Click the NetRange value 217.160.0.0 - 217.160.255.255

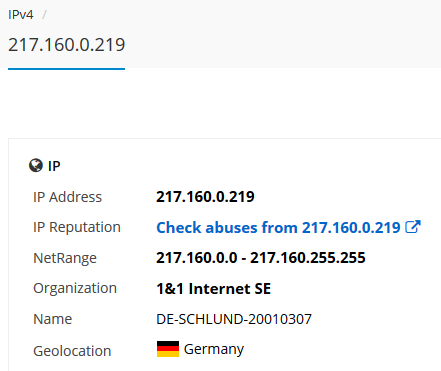click(x=261, y=258)
